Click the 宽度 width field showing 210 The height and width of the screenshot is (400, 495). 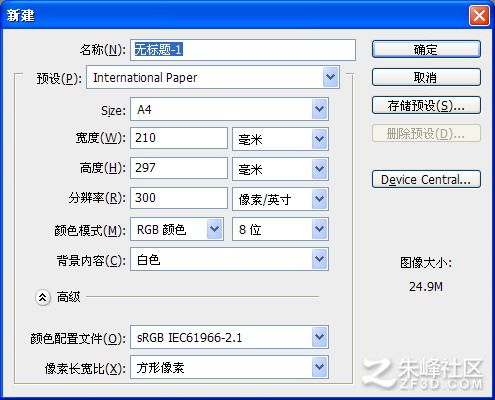click(179, 138)
